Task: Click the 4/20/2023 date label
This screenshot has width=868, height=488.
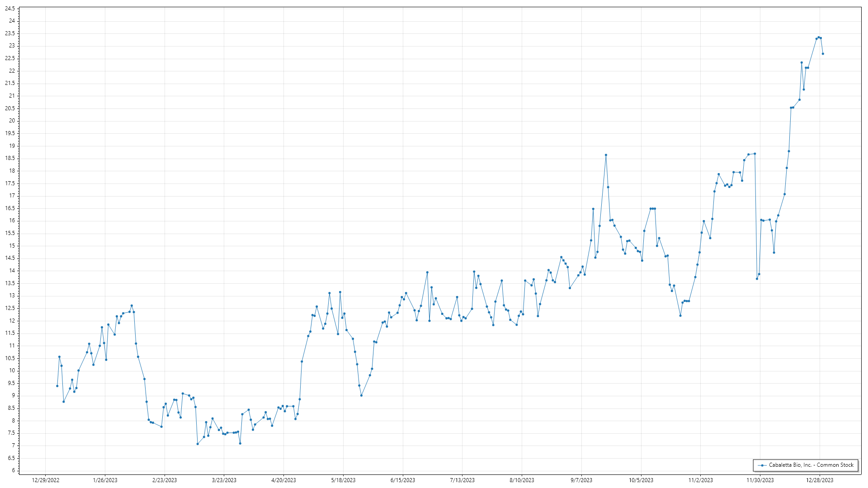Action: click(x=283, y=480)
